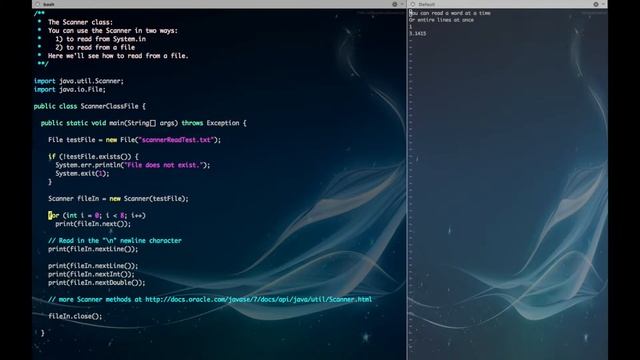Click the 'for (int i = 0; i < 8; i++)' line
The image size is (640, 360).
click(x=97, y=216)
